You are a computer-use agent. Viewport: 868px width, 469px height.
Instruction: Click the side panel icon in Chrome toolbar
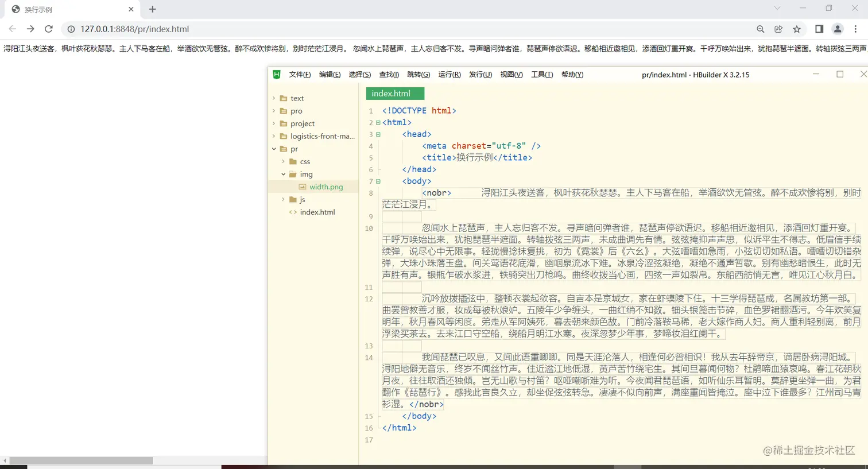pos(818,29)
